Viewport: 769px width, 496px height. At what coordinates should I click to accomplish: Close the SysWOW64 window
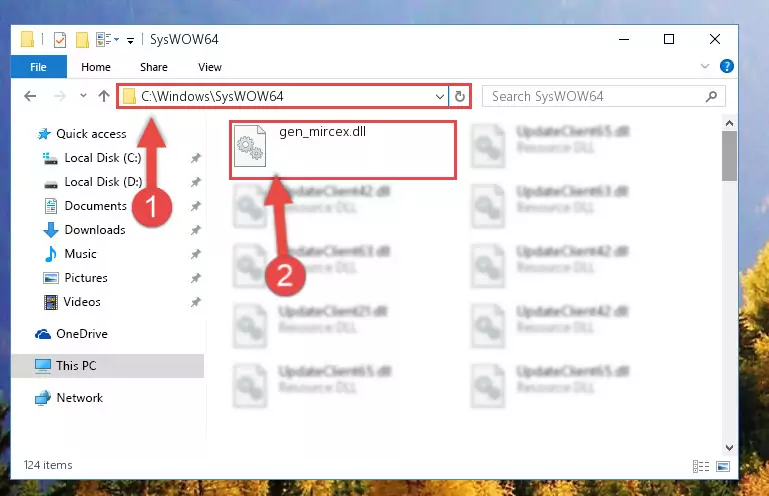click(715, 39)
